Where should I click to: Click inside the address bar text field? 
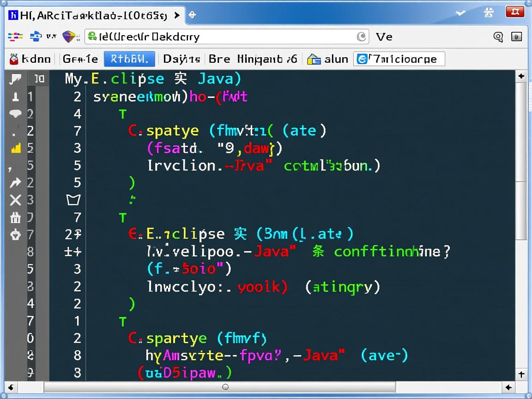click(x=222, y=37)
